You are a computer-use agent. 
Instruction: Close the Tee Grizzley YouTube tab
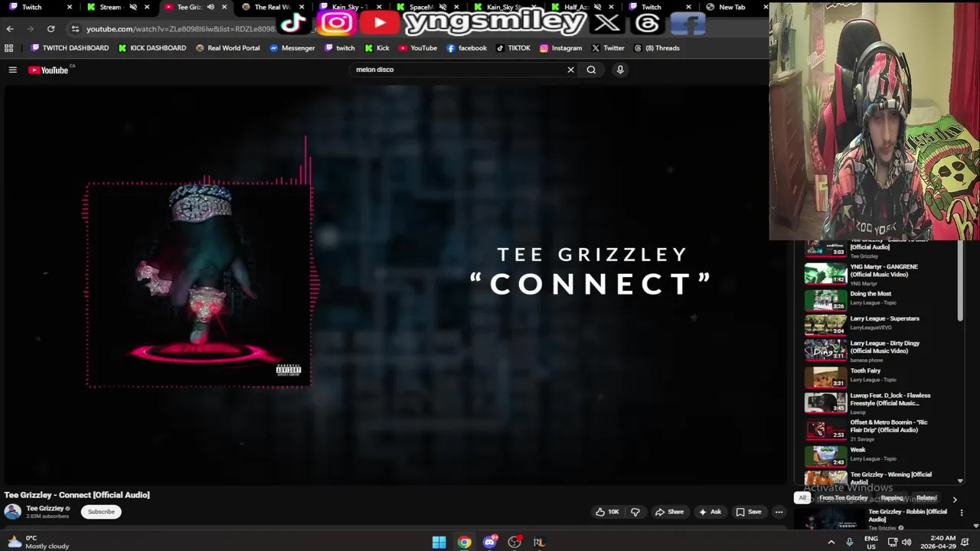(x=224, y=7)
